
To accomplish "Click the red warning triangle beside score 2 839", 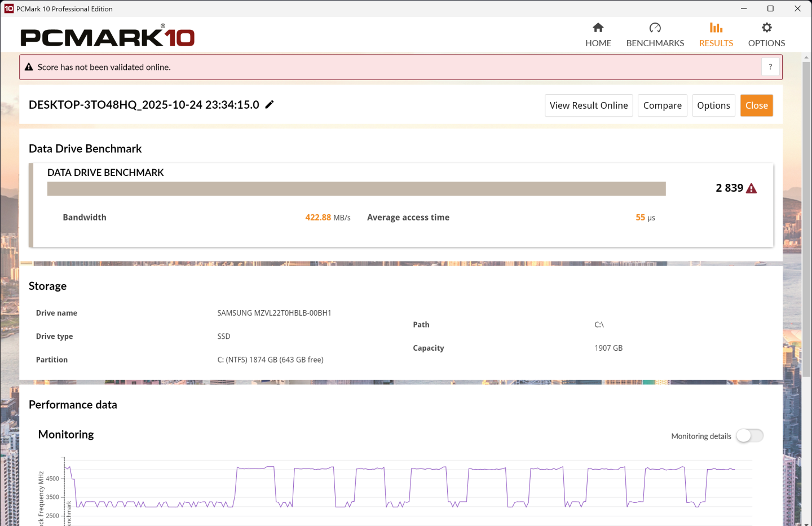I will pyautogui.click(x=751, y=188).
